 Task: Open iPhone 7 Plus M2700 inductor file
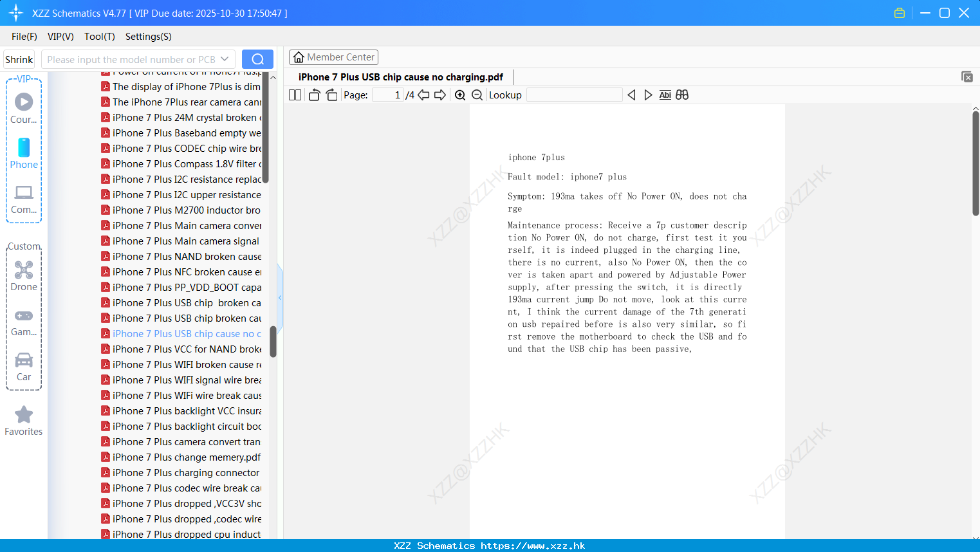click(181, 210)
